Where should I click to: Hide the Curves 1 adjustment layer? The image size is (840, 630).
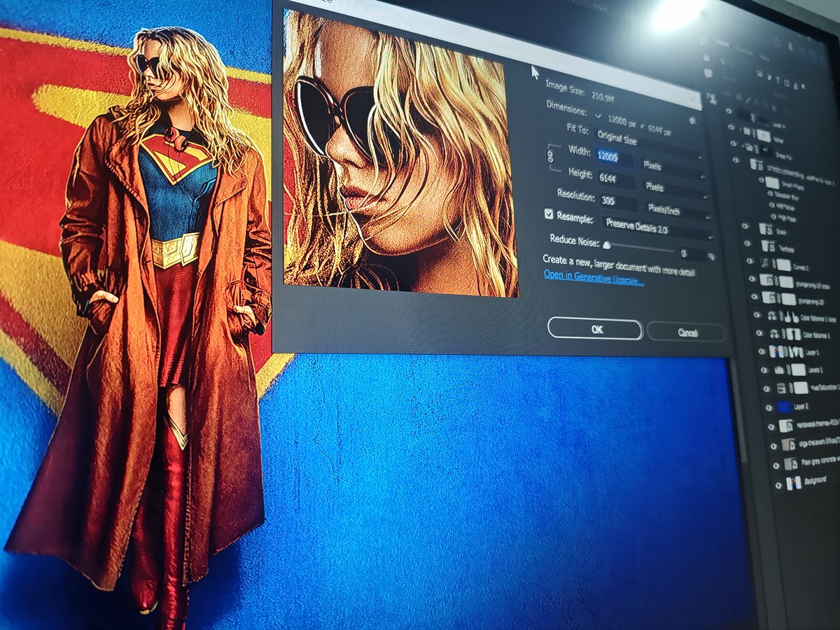point(750,260)
